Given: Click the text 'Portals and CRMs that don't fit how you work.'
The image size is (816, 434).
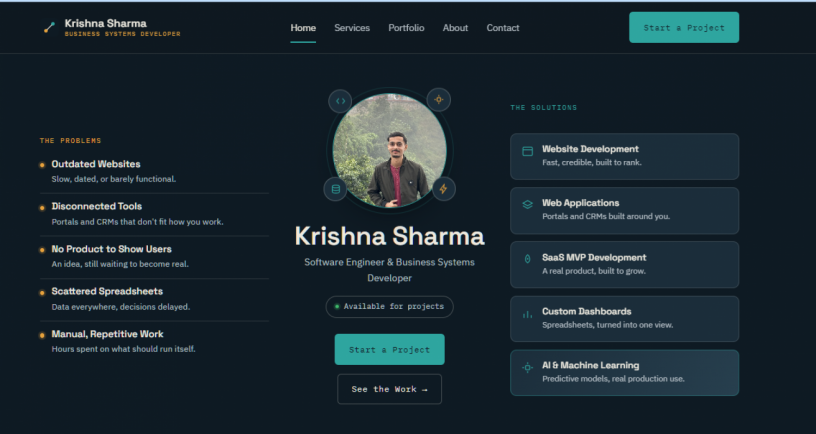Looking at the screenshot, I should coord(137,222).
